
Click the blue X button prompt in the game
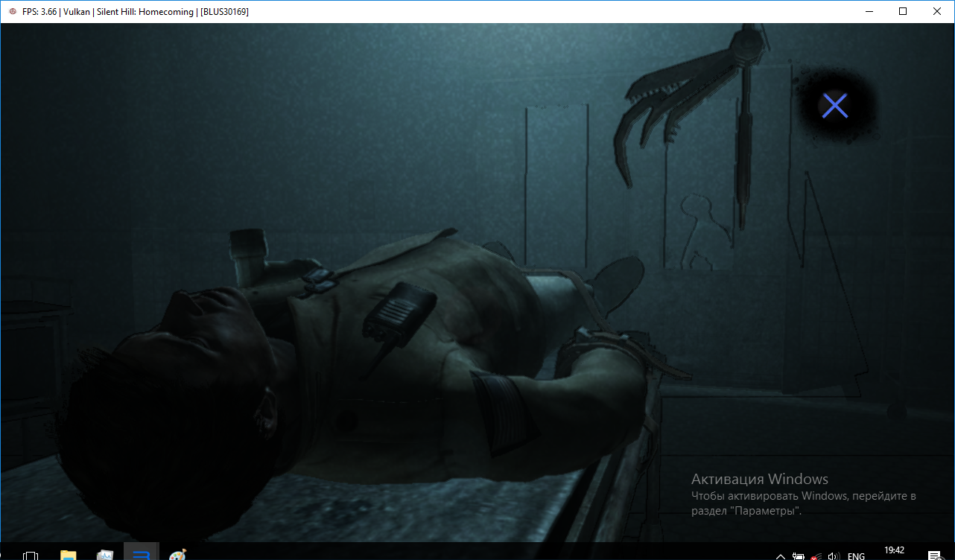[x=834, y=106]
